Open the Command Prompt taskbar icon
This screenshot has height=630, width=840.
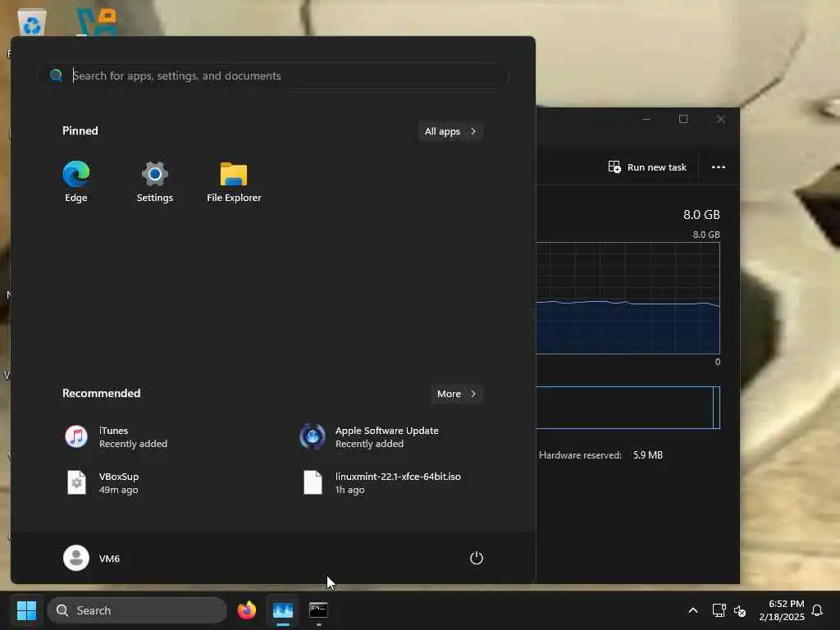(318, 610)
